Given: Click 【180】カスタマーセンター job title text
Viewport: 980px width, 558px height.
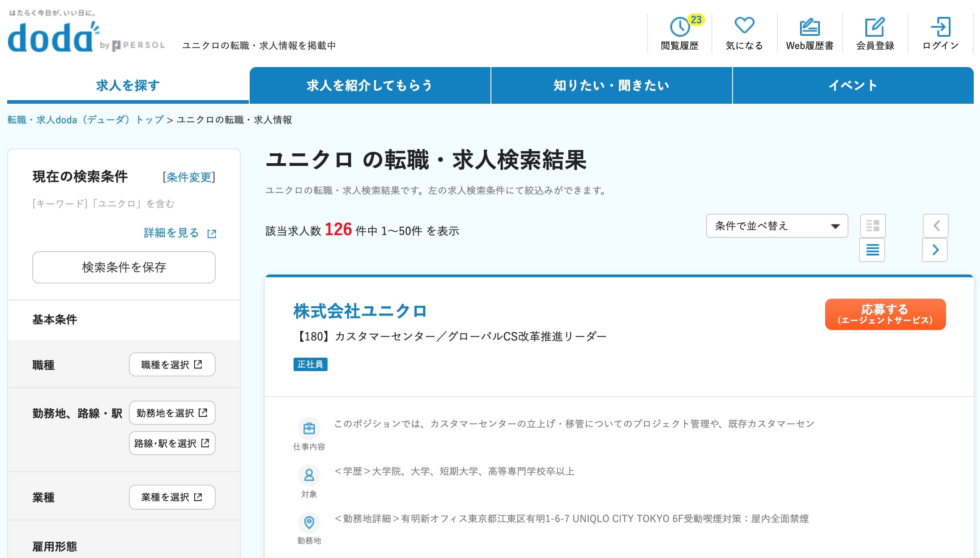Looking at the screenshot, I should [450, 336].
